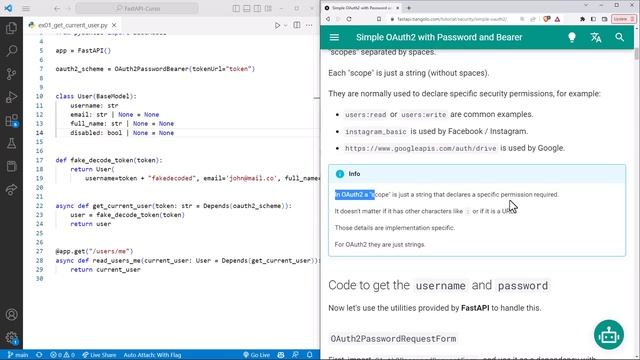Toggle the docs light/dark mode bulb

pos(572,38)
